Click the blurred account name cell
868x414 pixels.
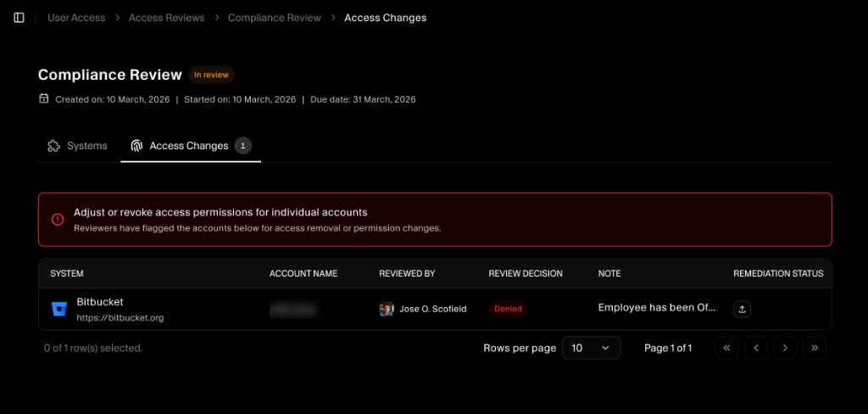click(x=294, y=310)
